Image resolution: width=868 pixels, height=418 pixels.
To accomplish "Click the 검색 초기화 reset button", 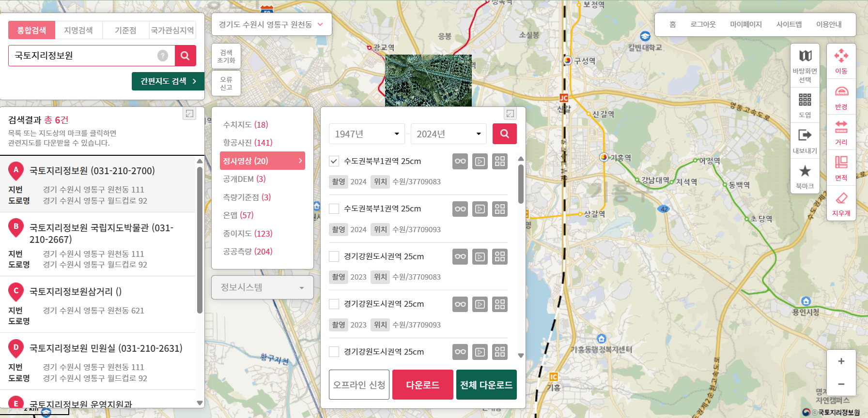I will [226, 56].
